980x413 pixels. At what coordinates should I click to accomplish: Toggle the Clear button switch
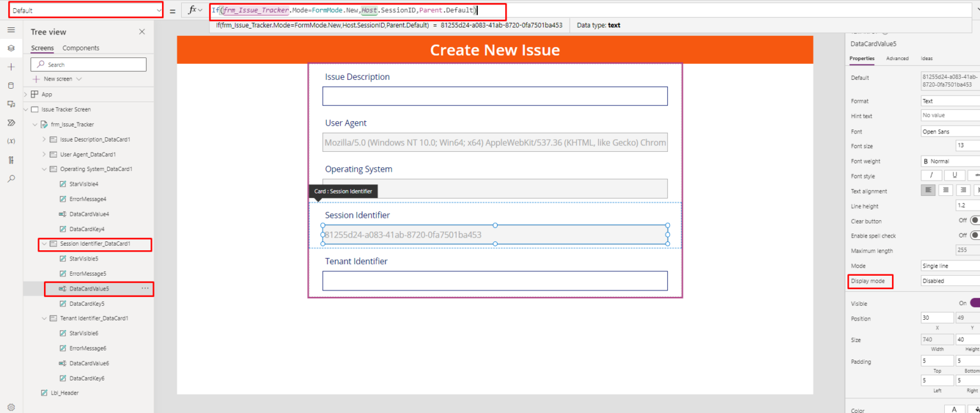point(974,221)
